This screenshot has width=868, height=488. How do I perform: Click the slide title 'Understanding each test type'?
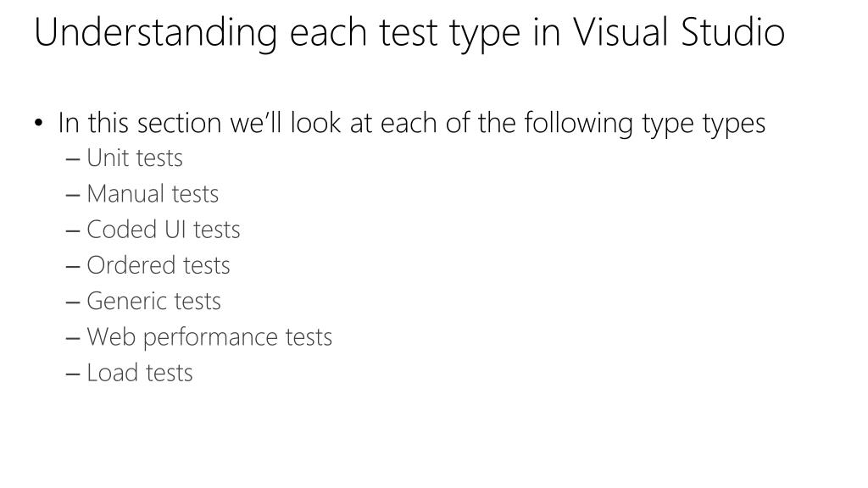[x=277, y=32]
